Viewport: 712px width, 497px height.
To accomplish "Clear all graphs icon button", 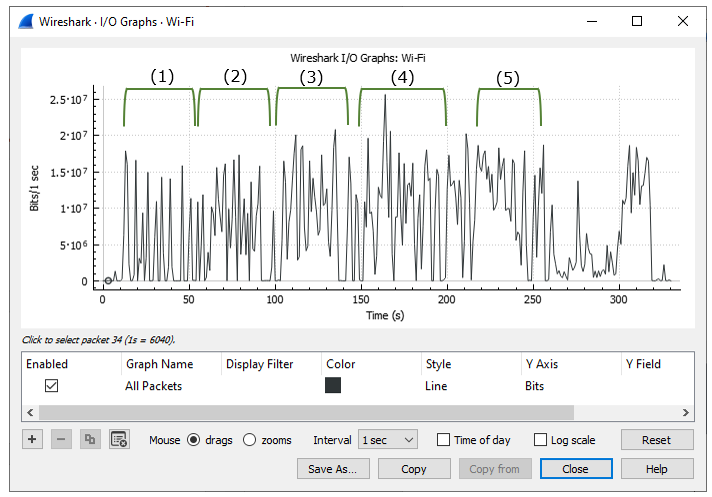I will [119, 439].
